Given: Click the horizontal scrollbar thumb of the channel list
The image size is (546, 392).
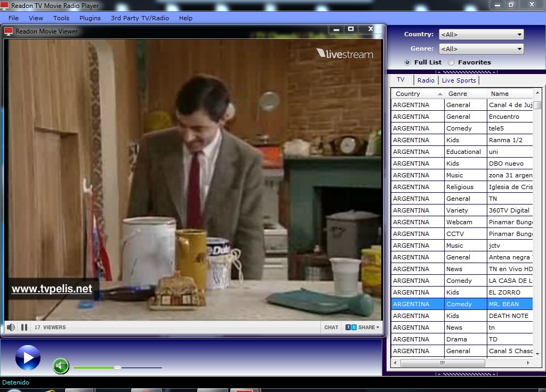Looking at the screenshot, I should [x=442, y=363].
